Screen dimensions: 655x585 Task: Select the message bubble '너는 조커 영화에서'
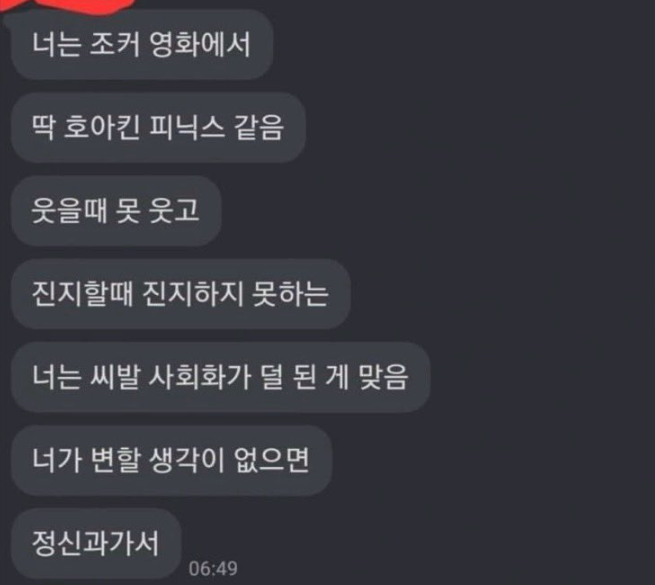[x=142, y=44]
